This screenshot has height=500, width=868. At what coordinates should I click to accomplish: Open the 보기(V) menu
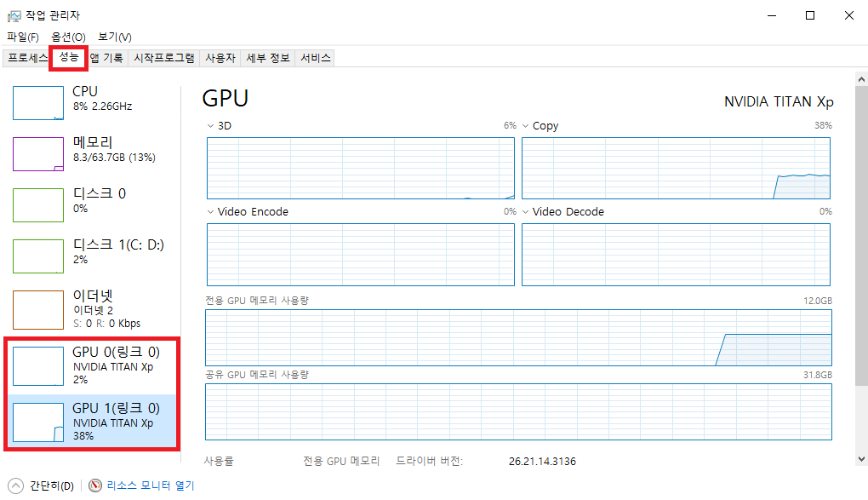(x=115, y=37)
